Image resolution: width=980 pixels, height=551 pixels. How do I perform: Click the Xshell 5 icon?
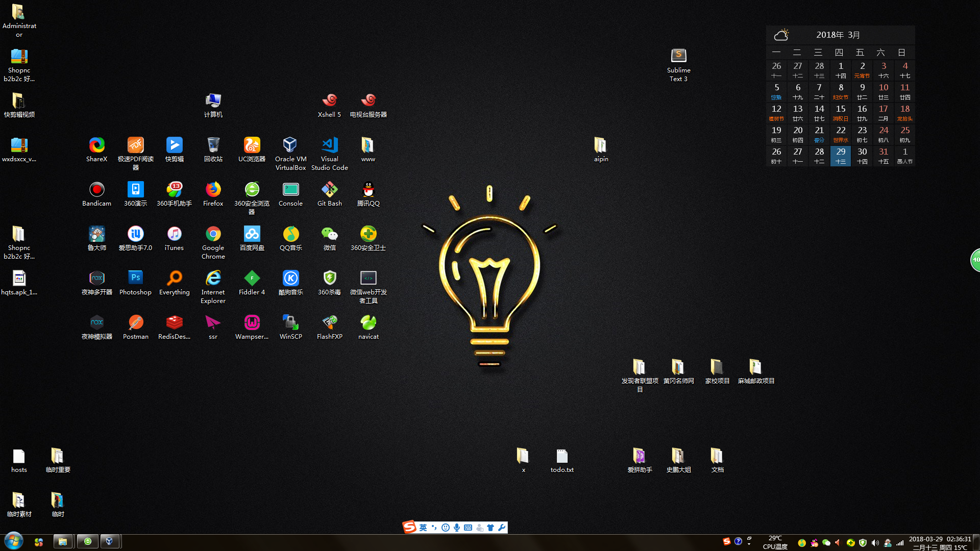[x=329, y=101]
